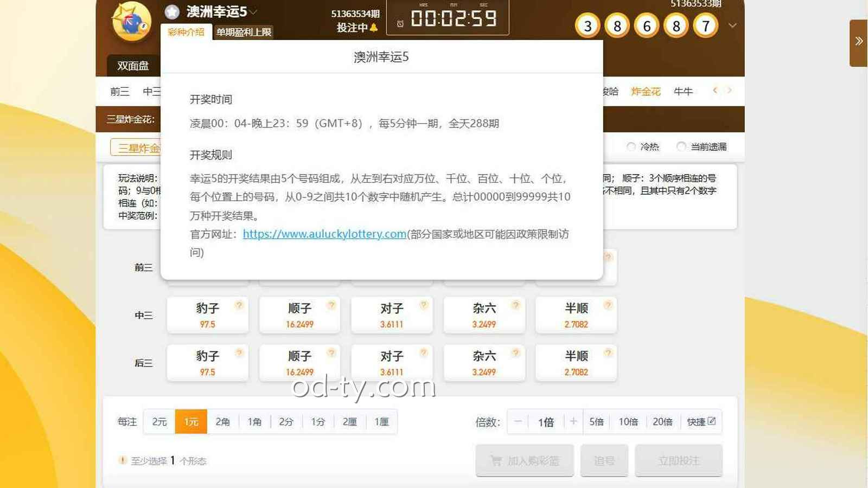Switch to the 炸金花 play category
The image size is (868, 488).
pos(646,92)
